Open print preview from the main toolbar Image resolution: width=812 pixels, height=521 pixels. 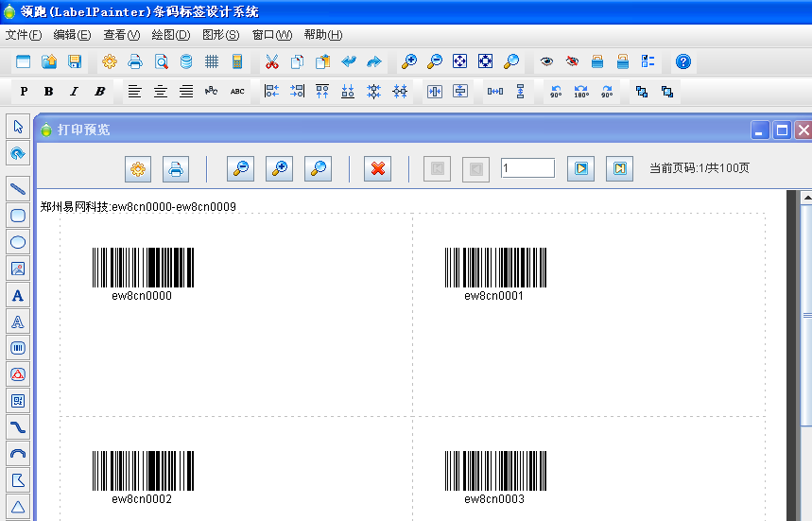click(161, 61)
